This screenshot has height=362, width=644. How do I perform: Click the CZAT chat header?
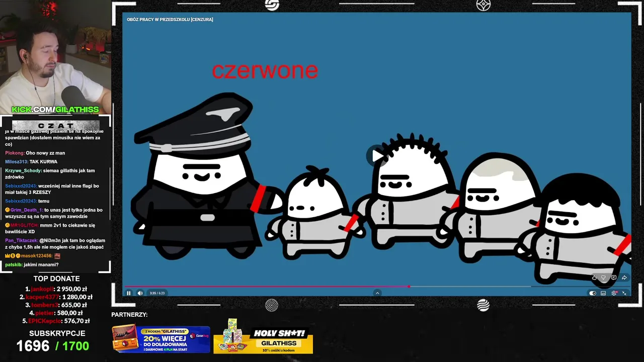[55, 125]
